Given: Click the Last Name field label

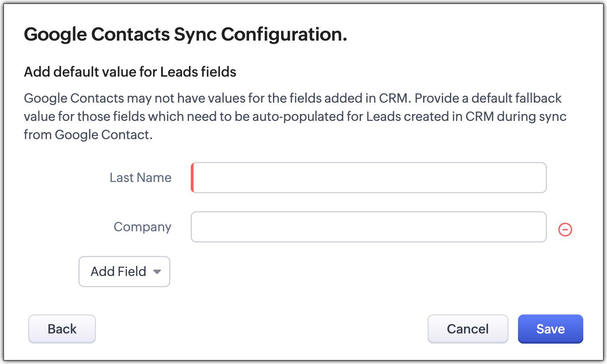Looking at the screenshot, I should point(141,177).
